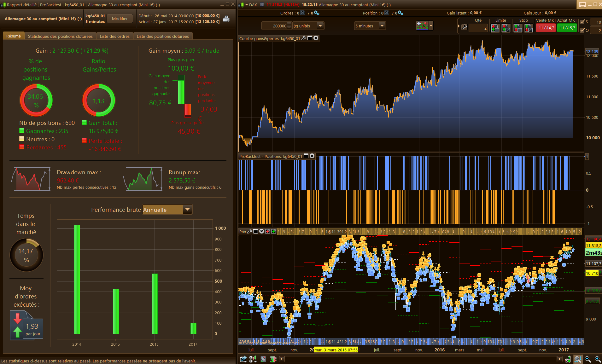Close the ProBacktest Positions panel
The height and width of the screenshot is (364, 602).
pos(312,156)
